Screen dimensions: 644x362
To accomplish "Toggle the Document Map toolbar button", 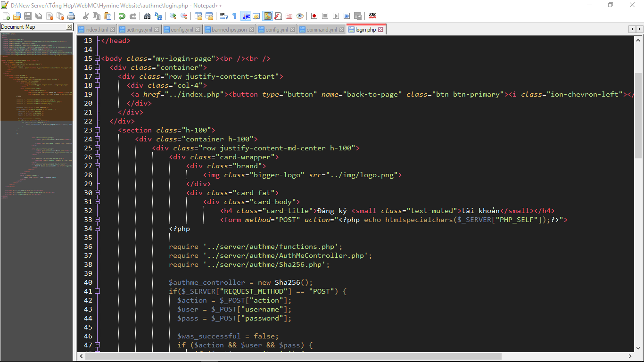I will [267, 16].
